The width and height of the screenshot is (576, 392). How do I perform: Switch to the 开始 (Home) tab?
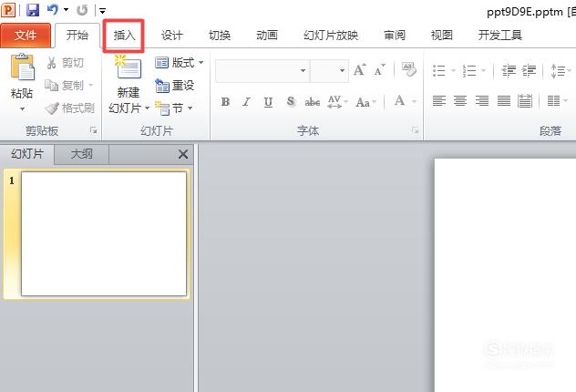point(77,36)
